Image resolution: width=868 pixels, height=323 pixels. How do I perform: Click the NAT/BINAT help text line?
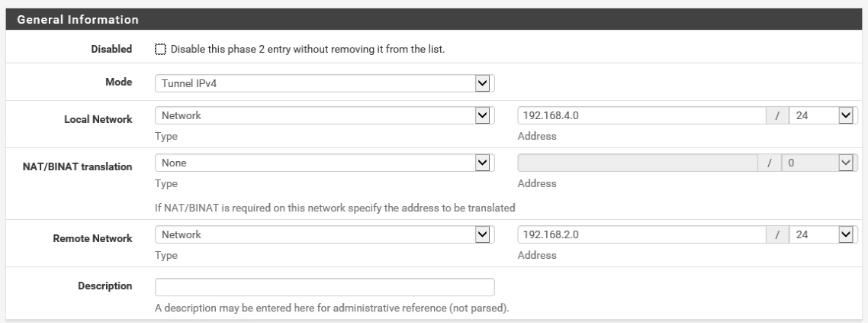click(335, 208)
